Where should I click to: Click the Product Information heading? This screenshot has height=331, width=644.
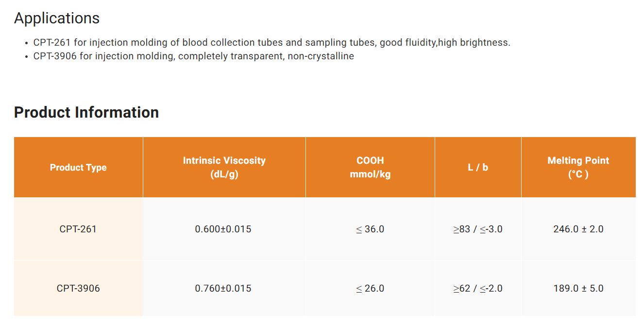click(86, 112)
